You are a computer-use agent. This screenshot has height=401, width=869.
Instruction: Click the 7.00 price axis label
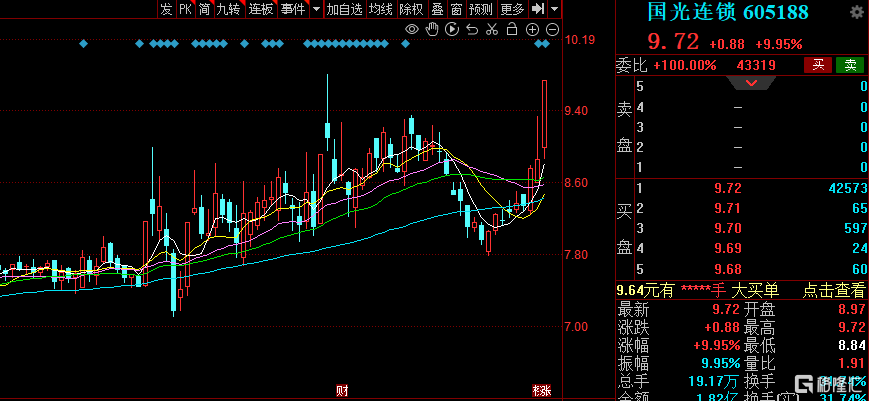point(576,327)
